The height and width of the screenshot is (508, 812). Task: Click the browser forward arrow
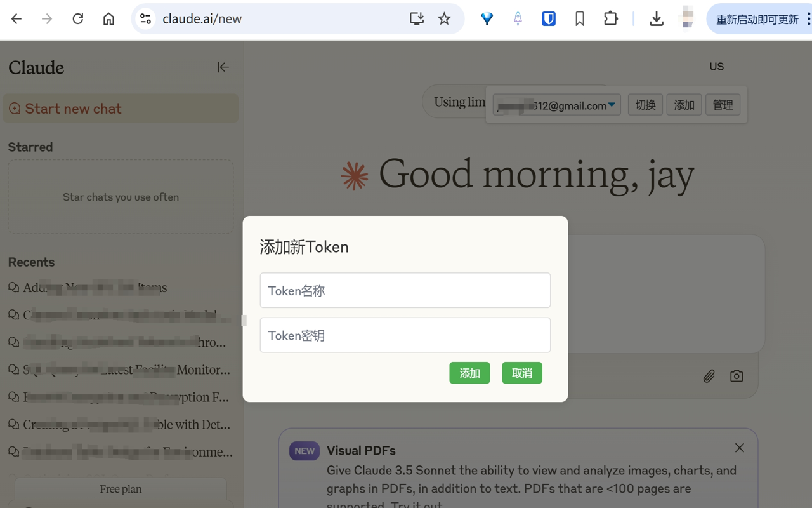(47, 19)
